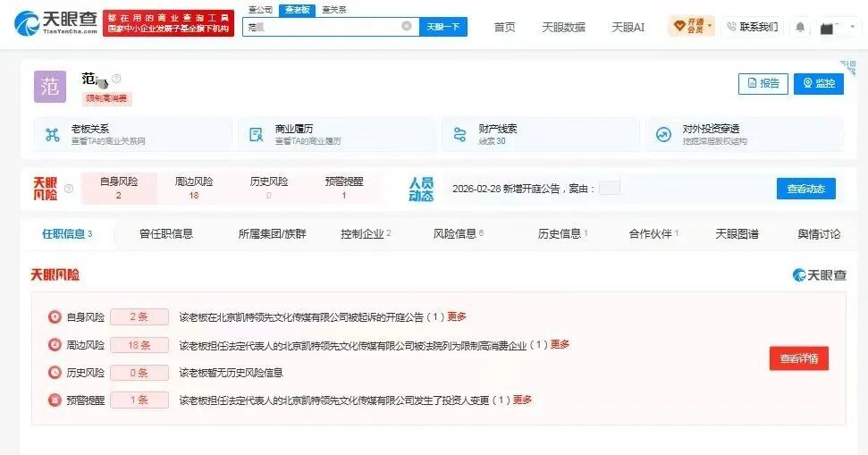This screenshot has height=455, width=868.
Task: Click the 监控 monitor button
Action: coord(819,84)
